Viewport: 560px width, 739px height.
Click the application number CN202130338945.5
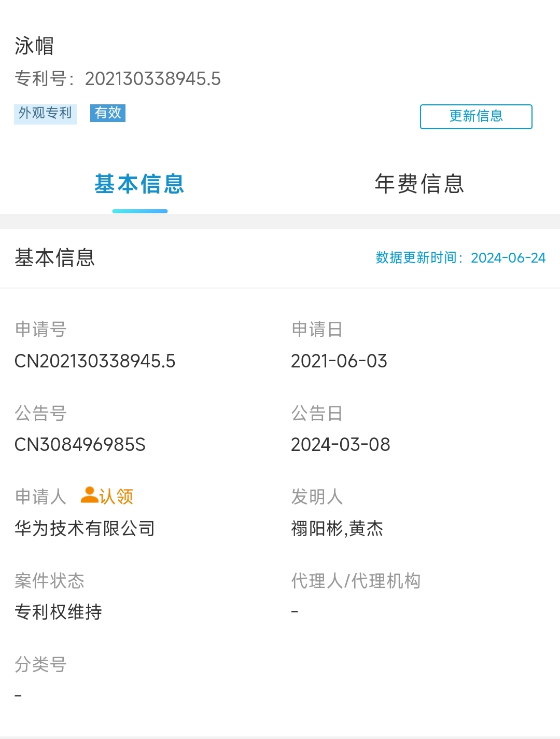pos(95,361)
